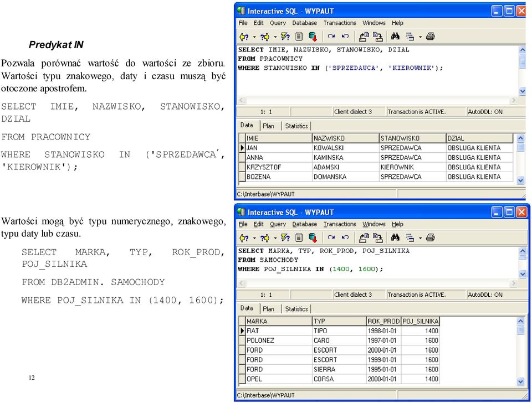Screen dimensions: 532x403
Task: Open Help menu in the SAMOCHODY window
Action: click(x=398, y=224)
